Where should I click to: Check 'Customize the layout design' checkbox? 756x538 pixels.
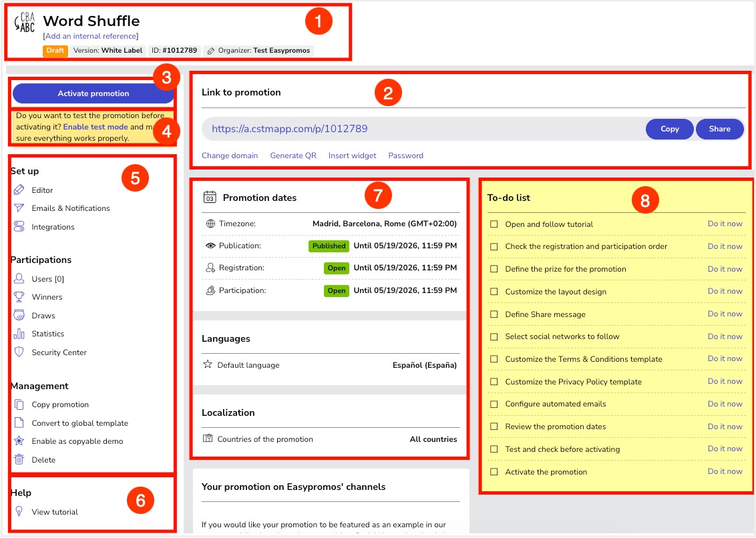[x=494, y=292]
